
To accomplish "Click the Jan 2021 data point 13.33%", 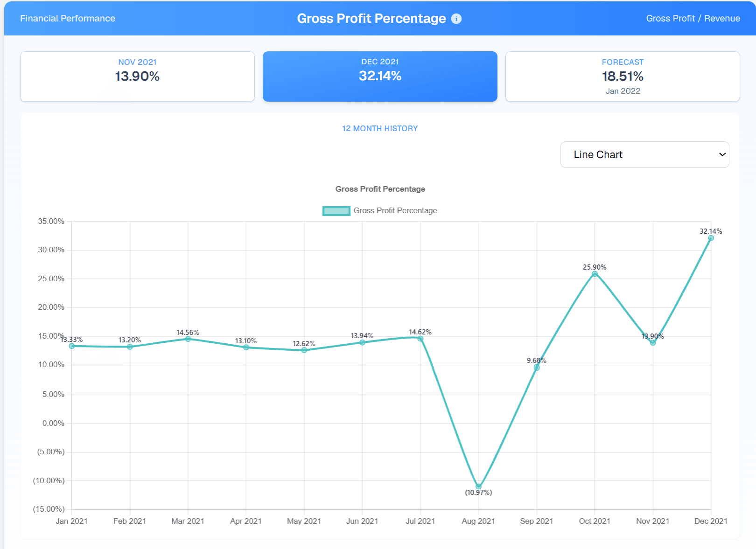I will tap(72, 346).
